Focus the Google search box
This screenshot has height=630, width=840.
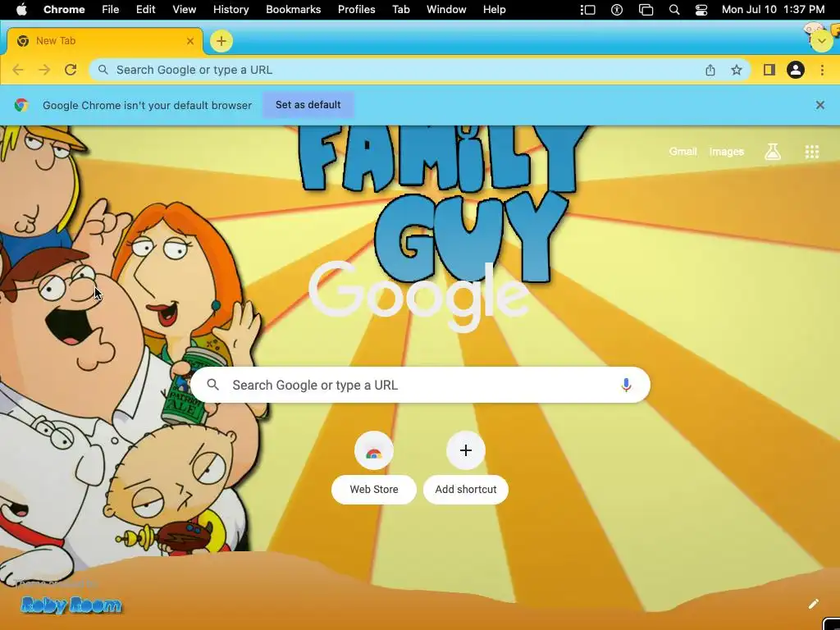pyautogui.click(x=420, y=385)
